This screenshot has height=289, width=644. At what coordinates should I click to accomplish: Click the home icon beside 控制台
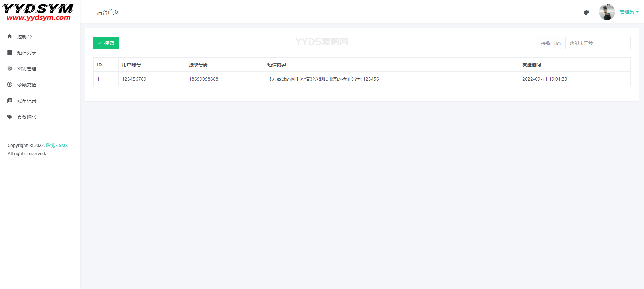tap(10, 36)
